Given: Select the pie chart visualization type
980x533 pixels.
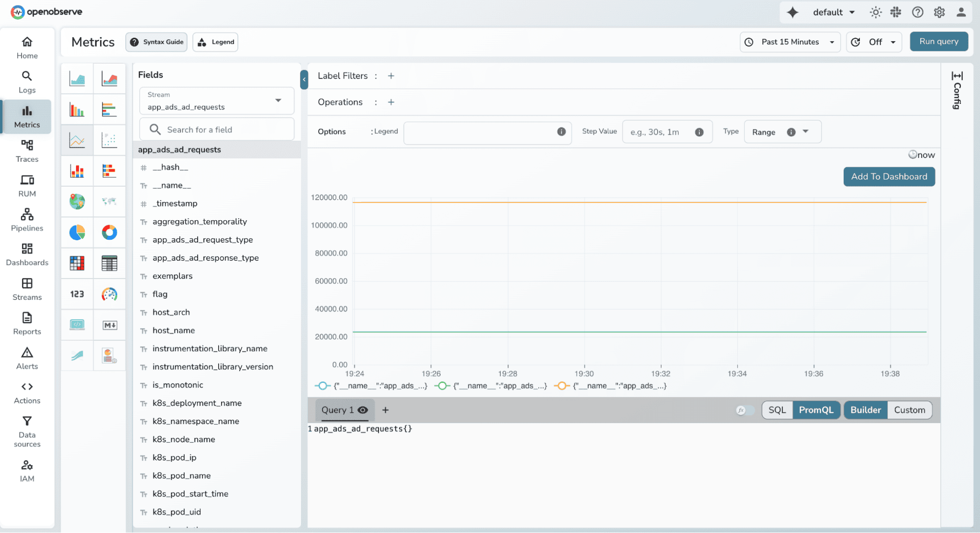Looking at the screenshot, I should click(77, 233).
